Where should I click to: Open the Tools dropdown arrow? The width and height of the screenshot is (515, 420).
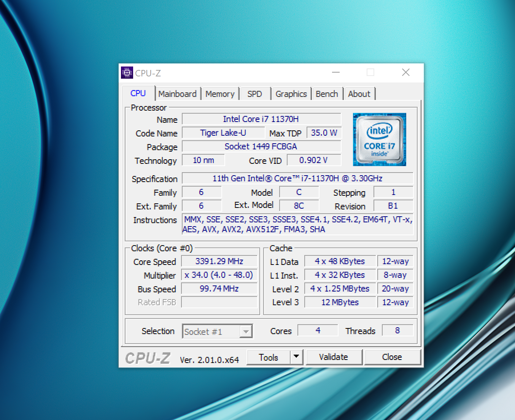pos(296,357)
